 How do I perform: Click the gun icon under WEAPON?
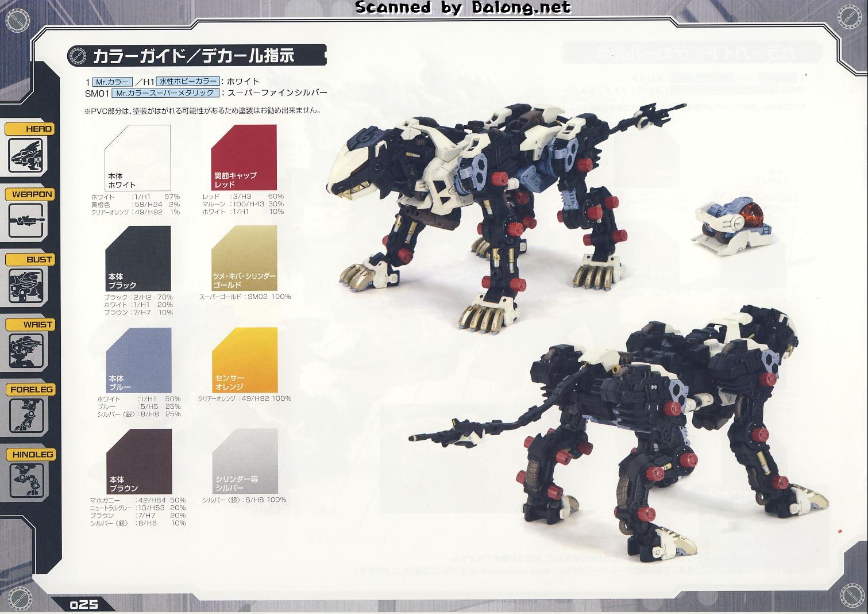click(26, 220)
